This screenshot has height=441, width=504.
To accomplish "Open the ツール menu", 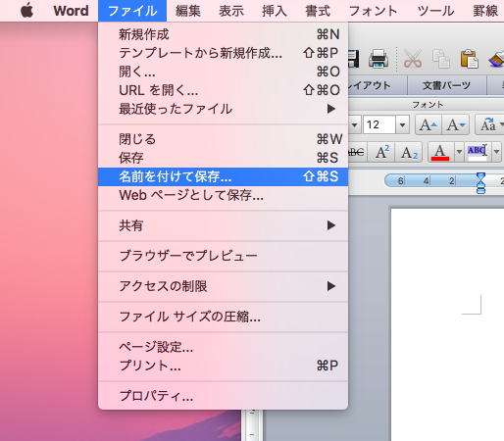I will [435, 11].
